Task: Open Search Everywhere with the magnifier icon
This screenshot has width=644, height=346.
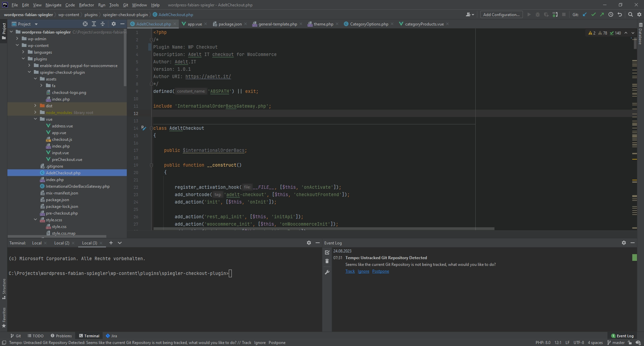Action: coord(631,14)
